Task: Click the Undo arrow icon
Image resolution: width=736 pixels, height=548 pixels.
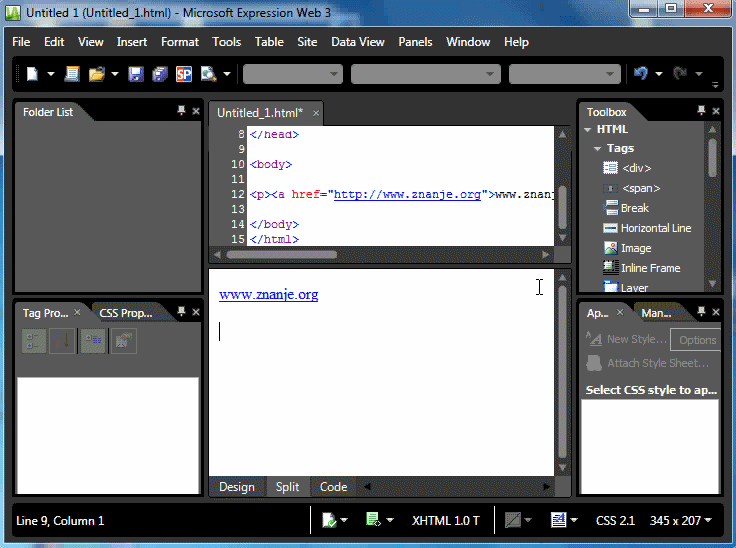Action: [x=641, y=74]
